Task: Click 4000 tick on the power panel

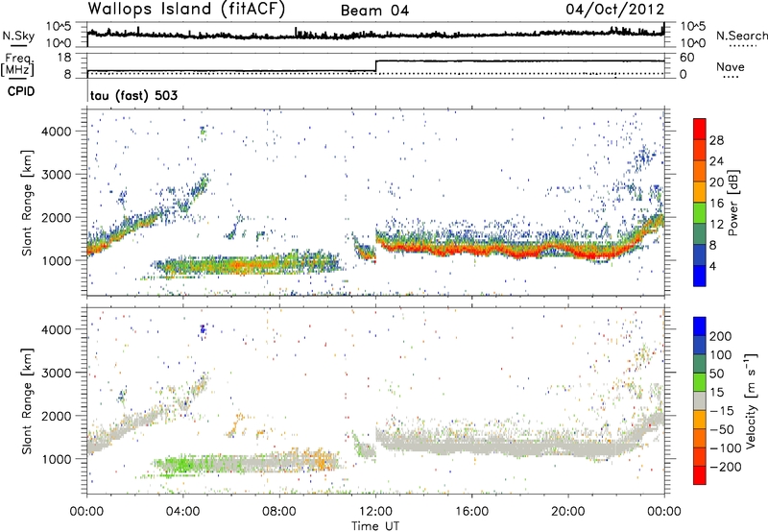Action: click(56, 132)
